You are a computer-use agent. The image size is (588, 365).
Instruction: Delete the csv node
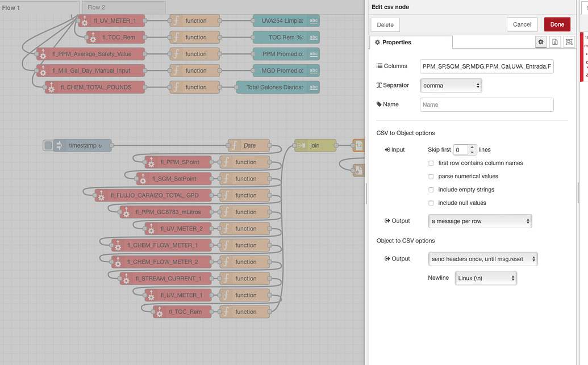[x=385, y=24]
